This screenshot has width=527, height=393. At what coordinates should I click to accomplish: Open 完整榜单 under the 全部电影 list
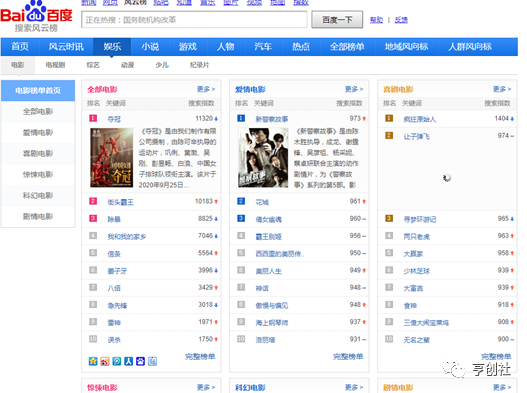click(200, 357)
